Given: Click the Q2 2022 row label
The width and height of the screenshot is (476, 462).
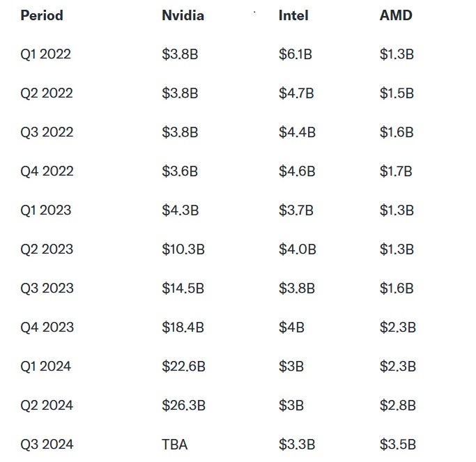Looking at the screenshot, I should (46, 93).
